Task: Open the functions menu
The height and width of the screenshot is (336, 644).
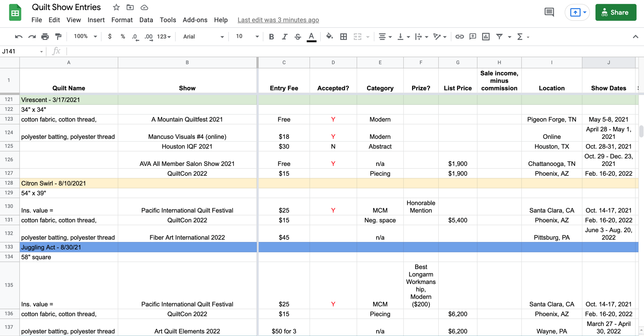Action: (x=520, y=36)
